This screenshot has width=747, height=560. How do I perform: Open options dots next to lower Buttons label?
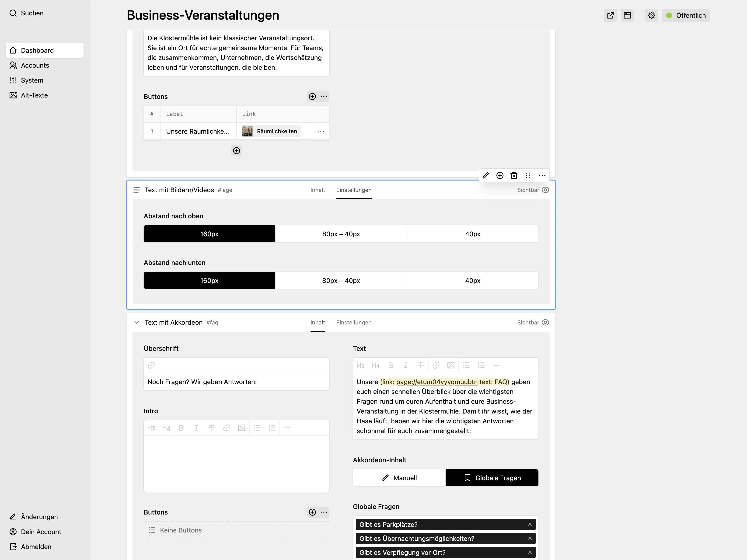(x=324, y=512)
